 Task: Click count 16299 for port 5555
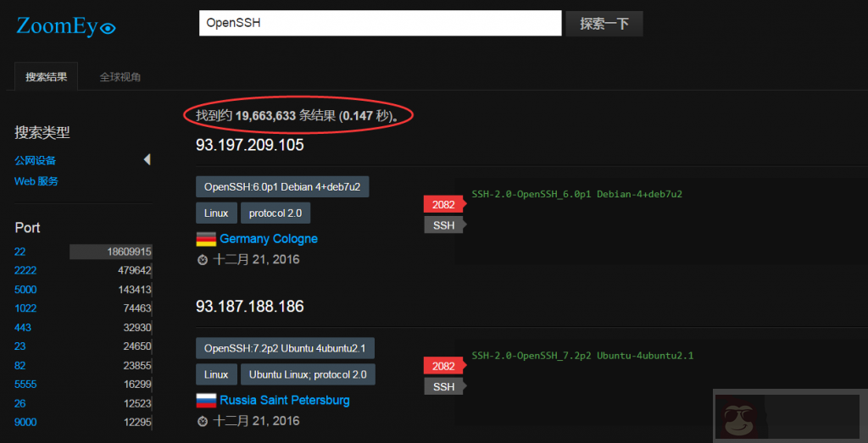tap(137, 385)
